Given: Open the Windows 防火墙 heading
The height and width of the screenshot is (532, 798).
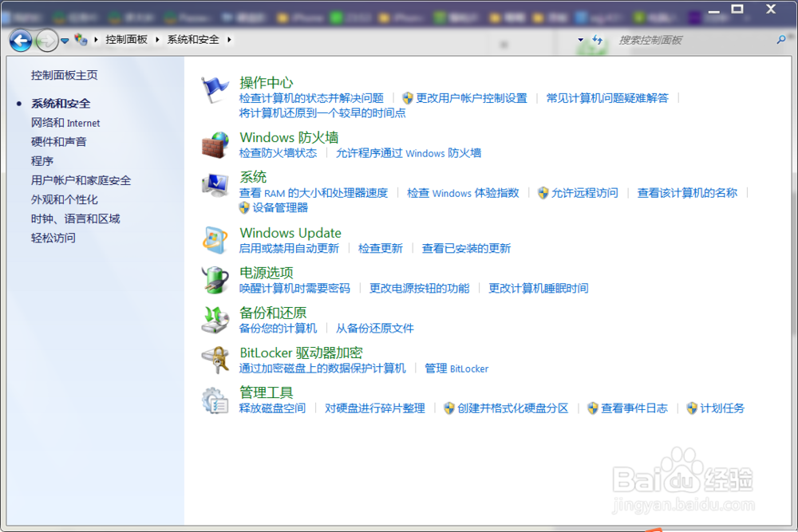Looking at the screenshot, I should click(289, 137).
